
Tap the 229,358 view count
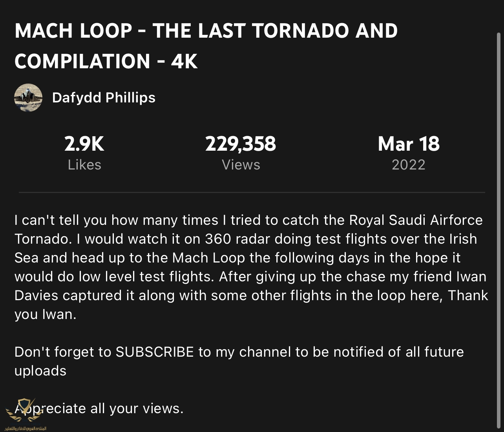pyautogui.click(x=241, y=144)
